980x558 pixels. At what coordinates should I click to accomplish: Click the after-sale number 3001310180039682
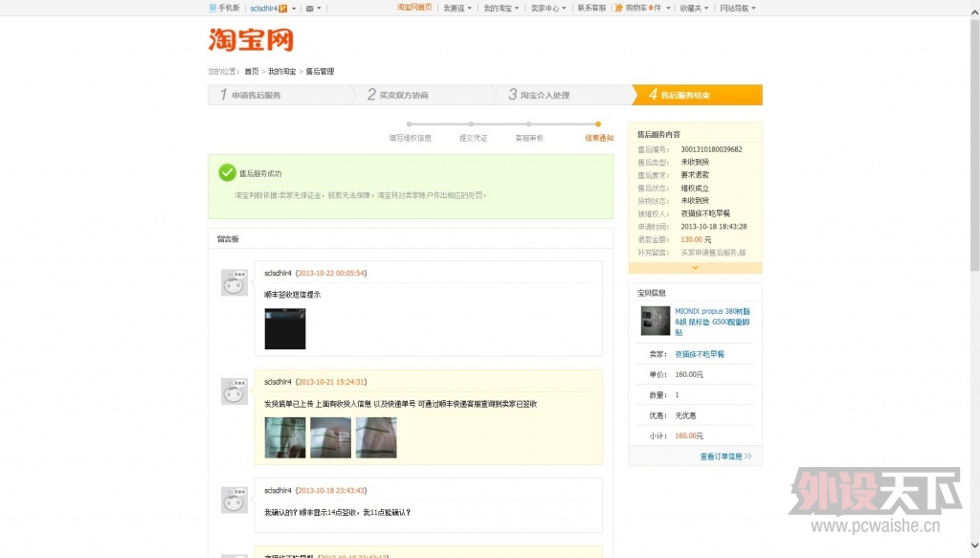[711, 149]
